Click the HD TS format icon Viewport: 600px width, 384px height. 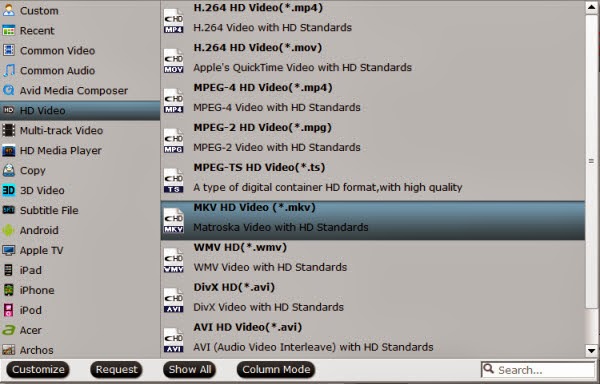pyautogui.click(x=174, y=181)
